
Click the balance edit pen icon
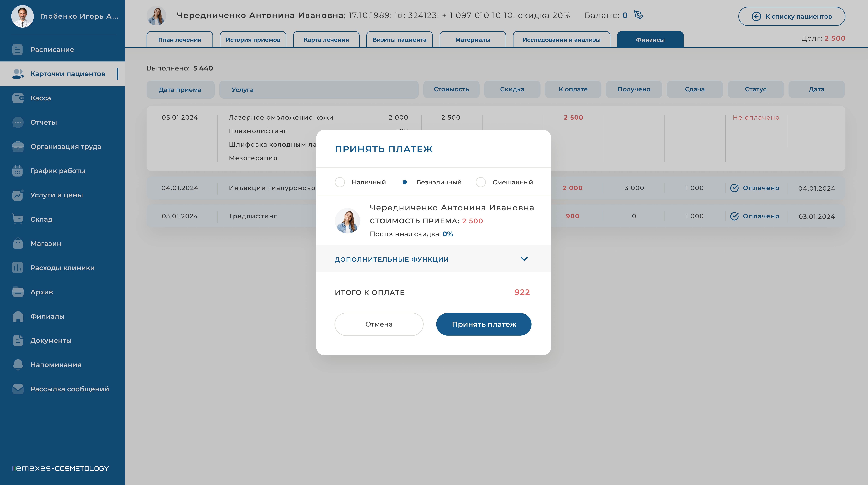point(639,15)
